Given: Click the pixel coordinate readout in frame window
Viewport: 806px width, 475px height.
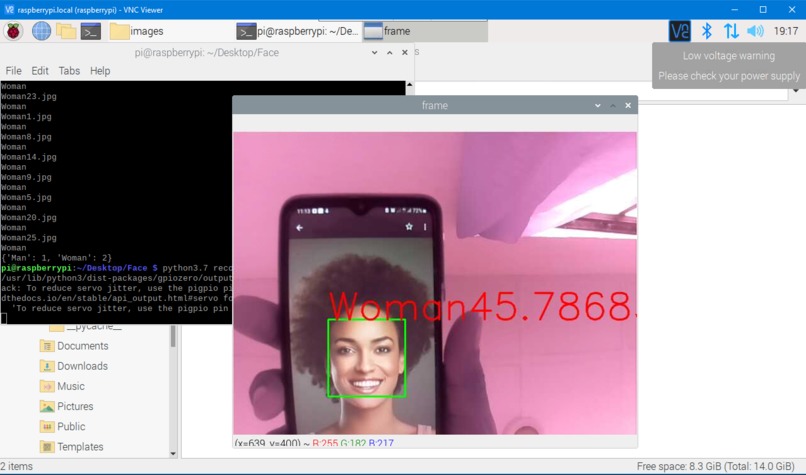Looking at the screenshot, I should click(314, 442).
